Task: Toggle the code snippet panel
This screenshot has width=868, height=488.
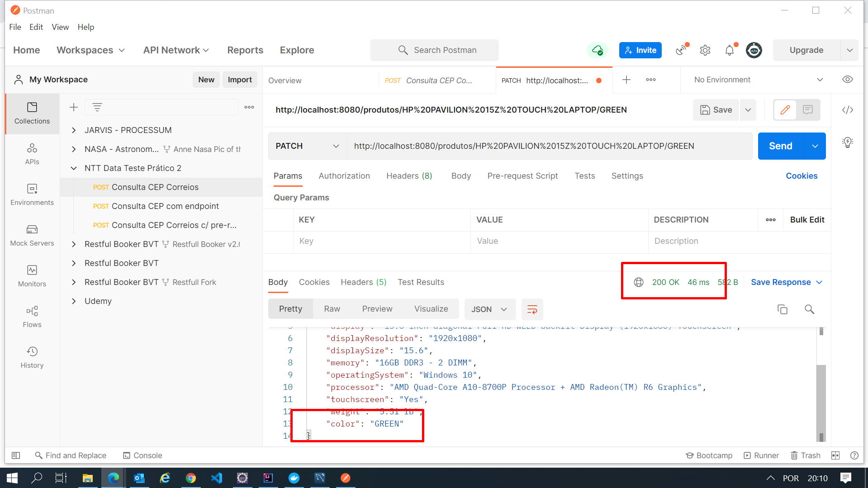Action: (848, 109)
